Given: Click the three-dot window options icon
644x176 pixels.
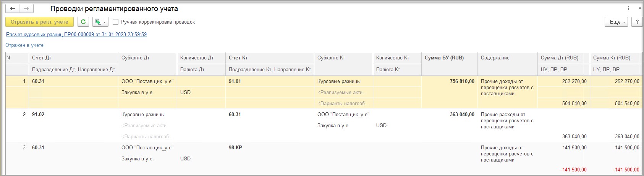Looking at the screenshot, I should point(628,8).
